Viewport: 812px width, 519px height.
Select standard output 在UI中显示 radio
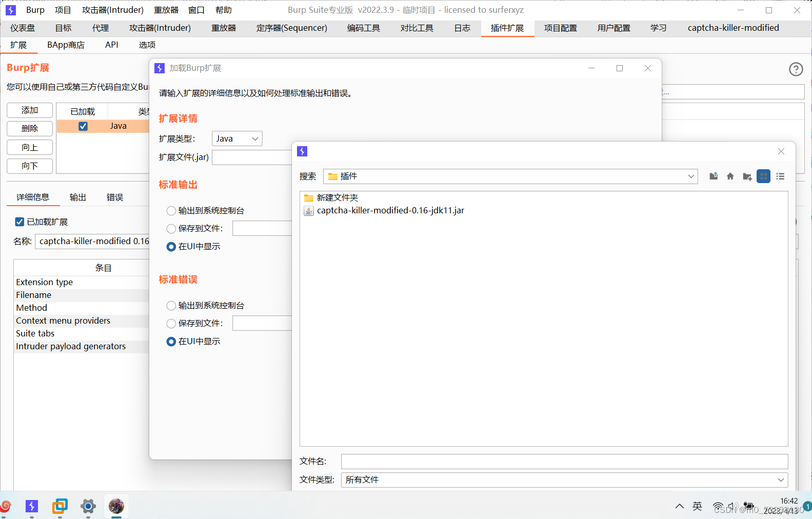click(171, 247)
